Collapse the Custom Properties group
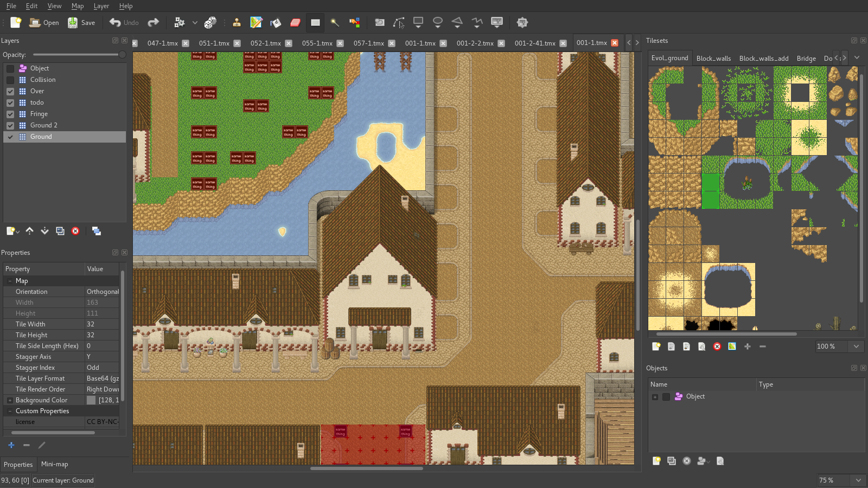This screenshot has height=488, width=868. pos(10,411)
